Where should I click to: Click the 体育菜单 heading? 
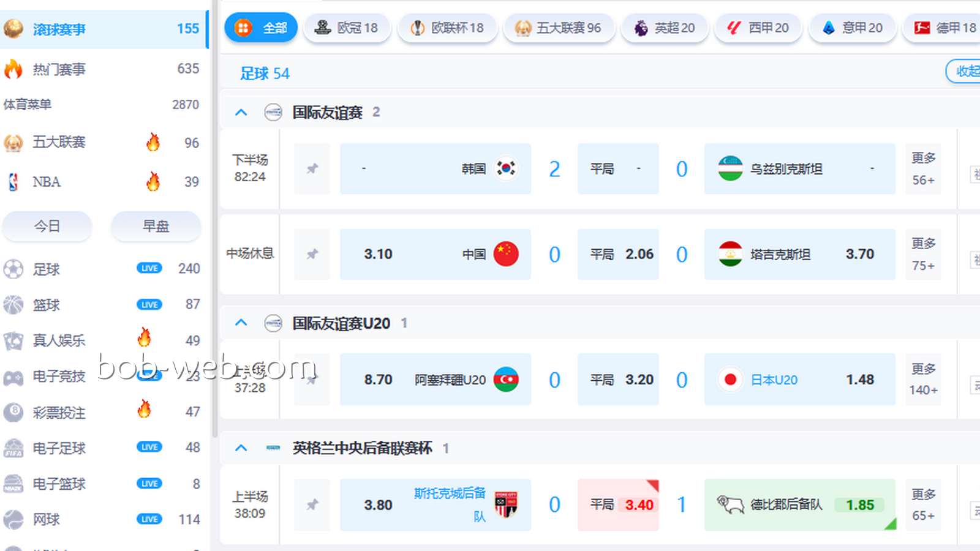(28, 105)
